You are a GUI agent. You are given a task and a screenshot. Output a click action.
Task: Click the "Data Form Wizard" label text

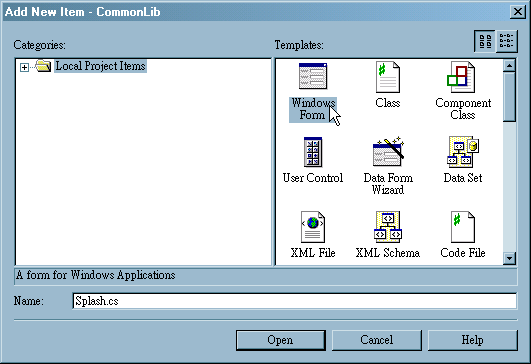pos(388,184)
